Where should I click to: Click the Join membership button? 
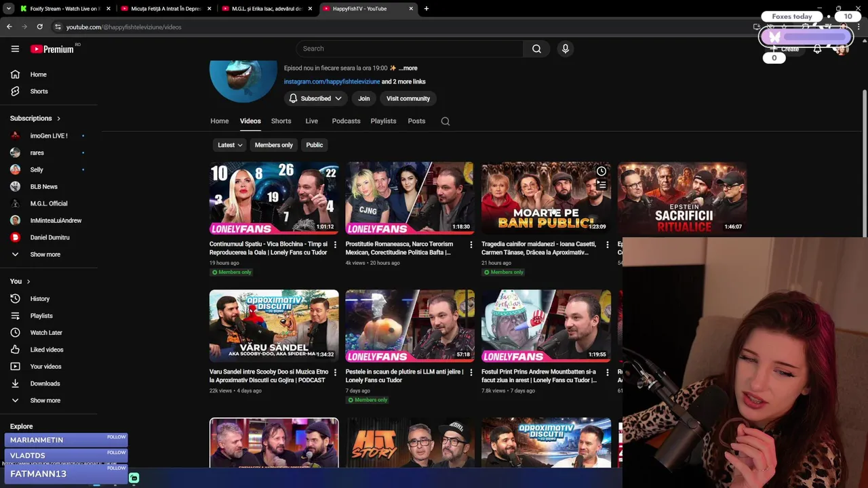364,99
